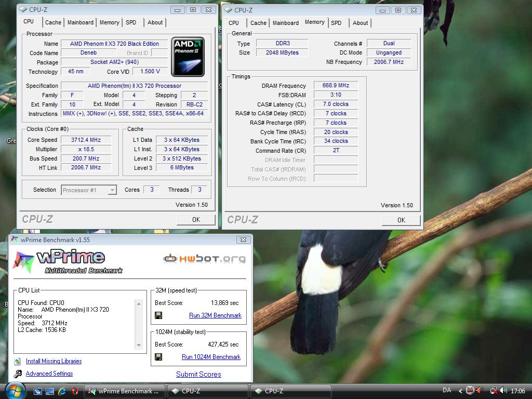Click the FSB:DRAM ratio 3:10
Screen dimensions: 532x399
point(336,95)
